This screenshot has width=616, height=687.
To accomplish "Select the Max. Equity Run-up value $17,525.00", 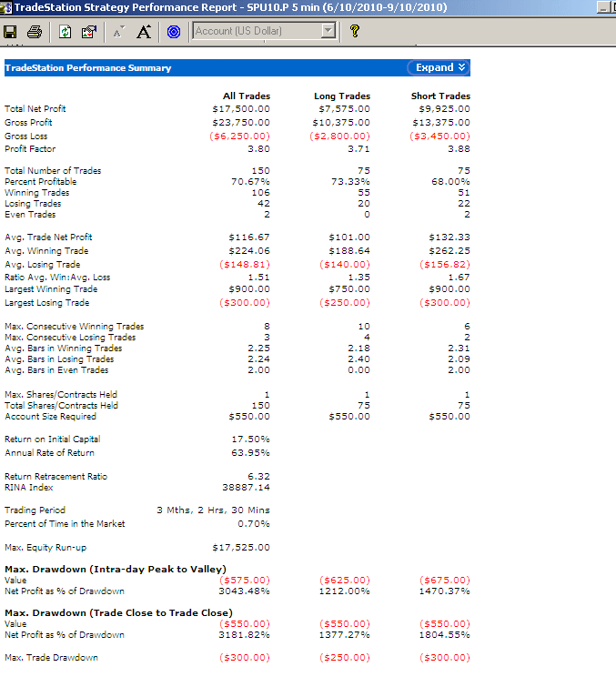I will 241,547.
